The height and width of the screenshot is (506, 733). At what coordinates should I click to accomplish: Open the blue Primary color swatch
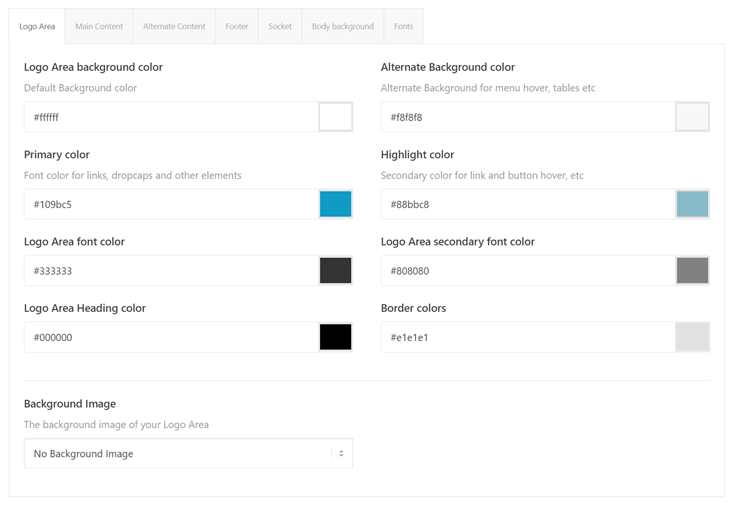point(335,204)
